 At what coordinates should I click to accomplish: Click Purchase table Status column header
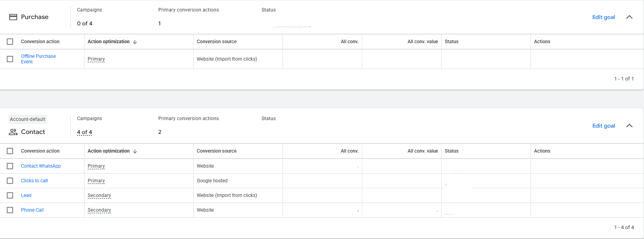click(x=452, y=42)
